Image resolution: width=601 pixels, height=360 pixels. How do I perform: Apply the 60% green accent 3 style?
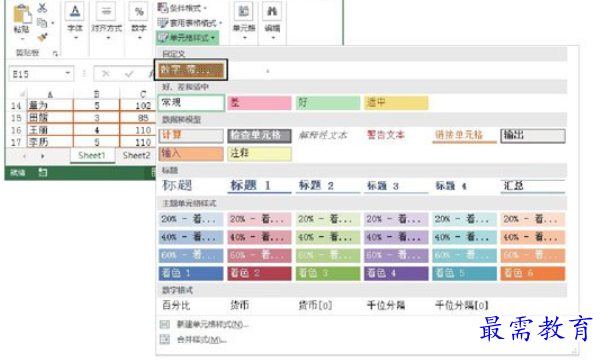coord(328,255)
